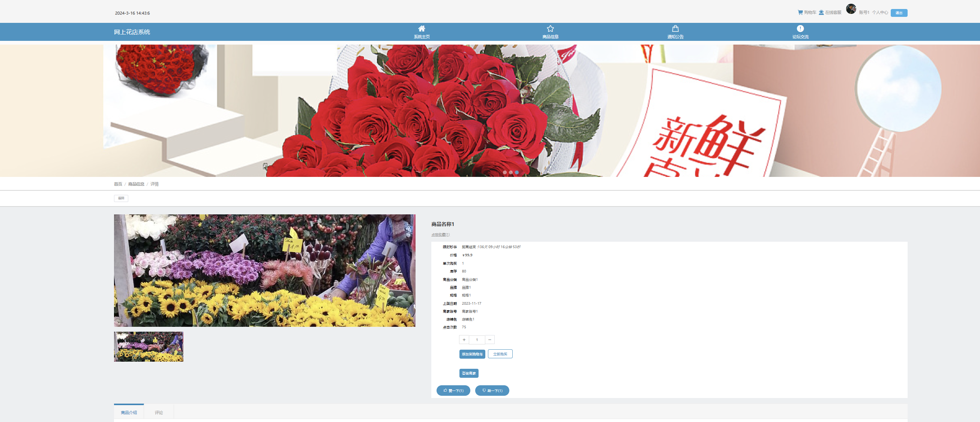Click the 咨询商家 consult merchant button
Viewport: 980px width, 422px height.
click(469, 373)
